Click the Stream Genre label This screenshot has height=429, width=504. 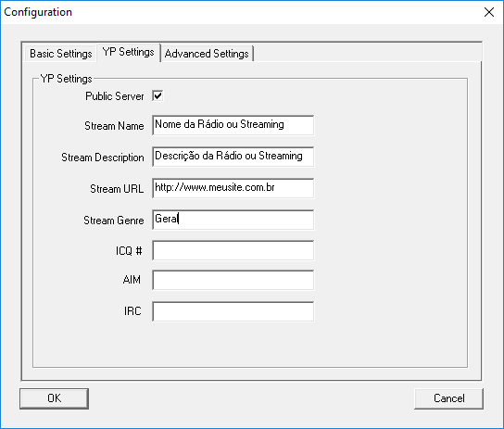tap(114, 221)
